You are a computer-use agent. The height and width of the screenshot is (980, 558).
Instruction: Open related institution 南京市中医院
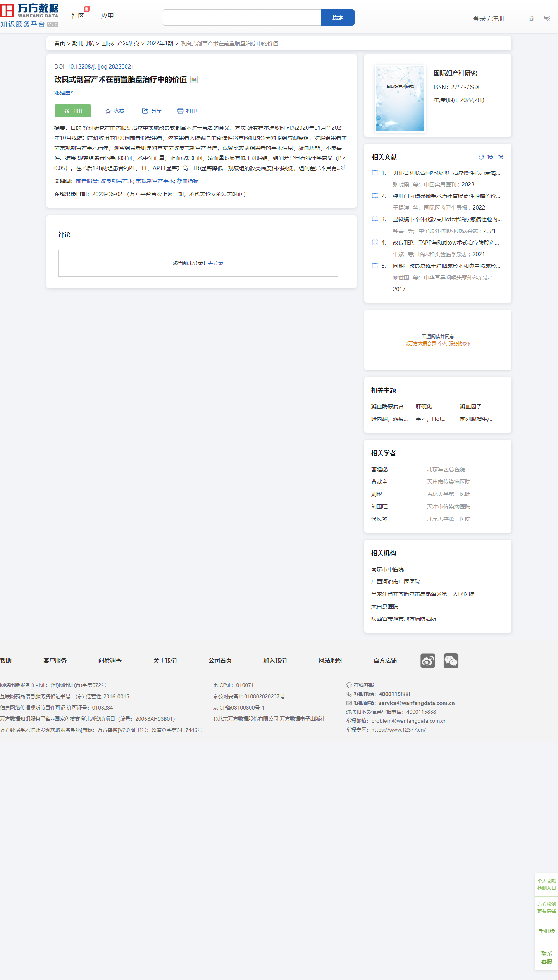point(387,569)
